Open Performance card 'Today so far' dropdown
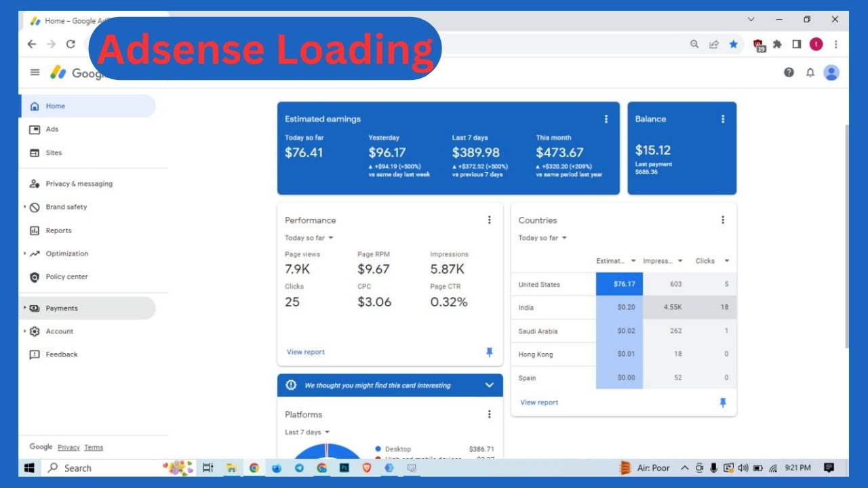This screenshot has height=488, width=868. click(309, 238)
